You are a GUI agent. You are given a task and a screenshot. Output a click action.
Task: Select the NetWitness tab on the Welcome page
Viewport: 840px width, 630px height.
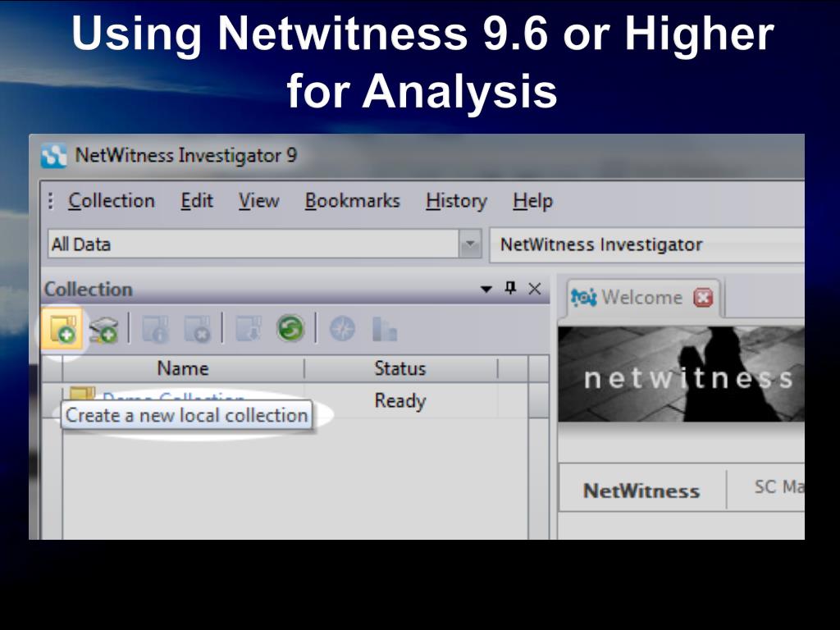(x=641, y=491)
